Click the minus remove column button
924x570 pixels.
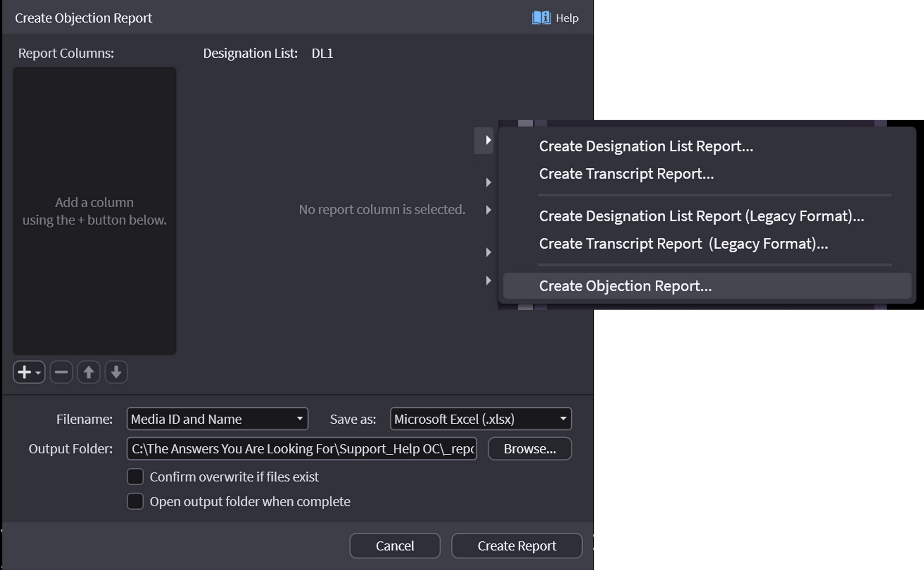[x=61, y=372]
